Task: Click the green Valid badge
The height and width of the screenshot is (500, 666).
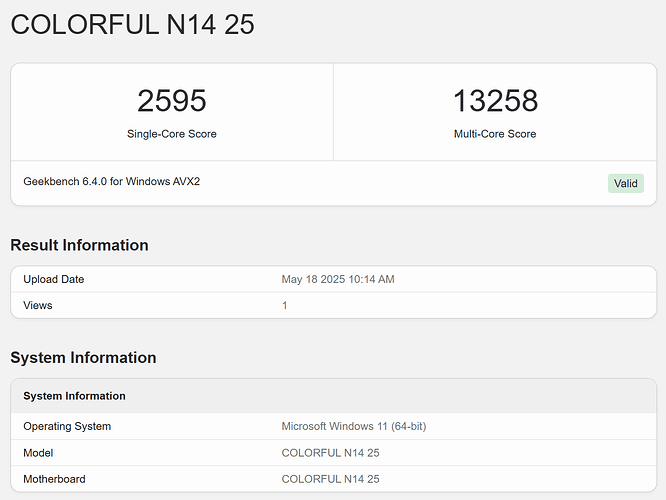Action: pos(625,183)
